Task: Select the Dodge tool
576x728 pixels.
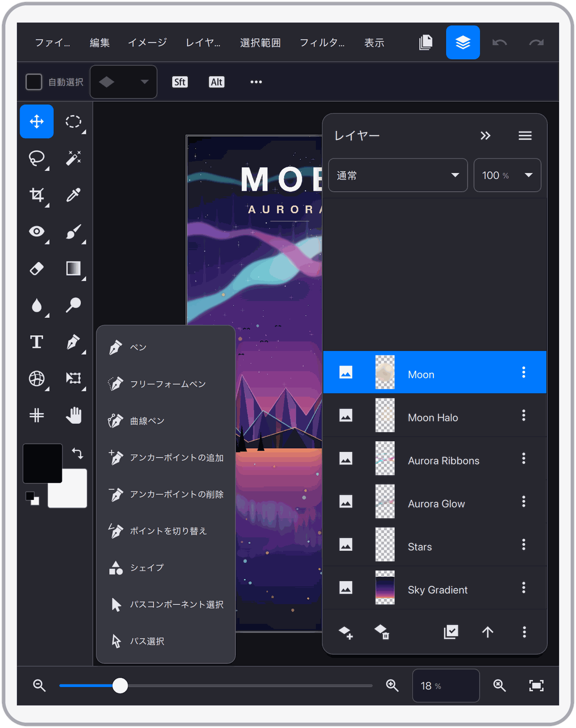Action: [x=73, y=305]
